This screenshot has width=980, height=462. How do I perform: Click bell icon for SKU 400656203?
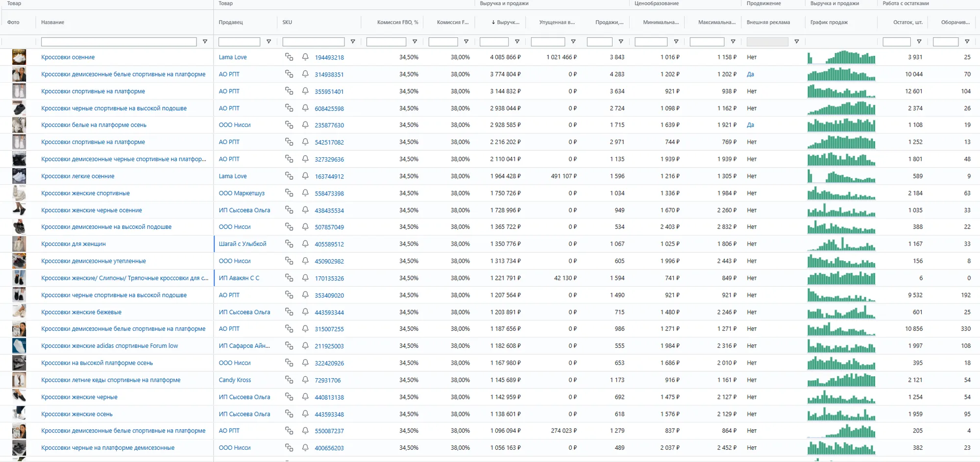pos(305,447)
